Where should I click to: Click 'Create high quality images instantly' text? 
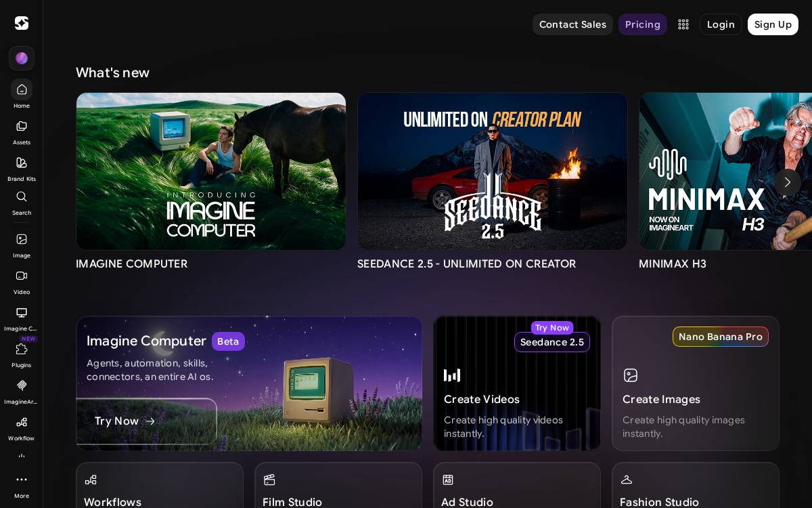click(683, 427)
